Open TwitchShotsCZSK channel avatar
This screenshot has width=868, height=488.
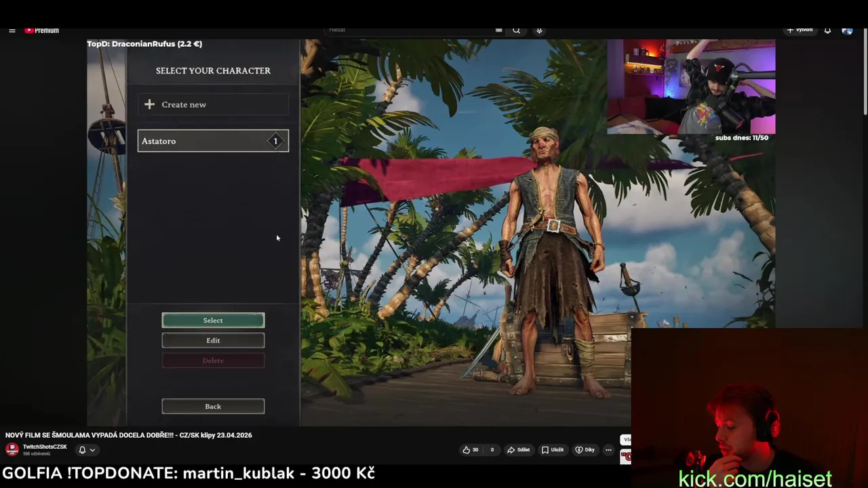pos(12,449)
